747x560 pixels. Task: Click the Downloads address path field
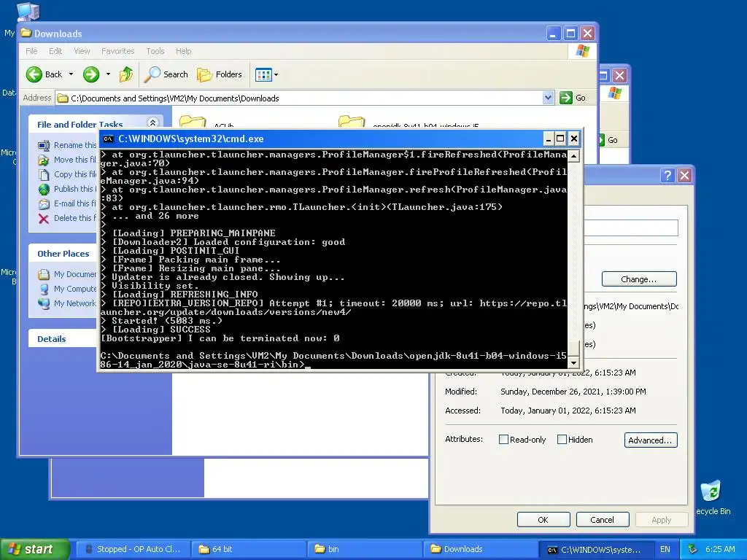tap(305, 98)
